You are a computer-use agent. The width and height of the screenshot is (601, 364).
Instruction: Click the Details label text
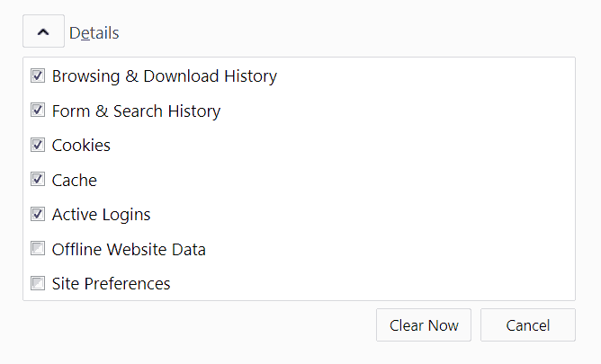94,33
